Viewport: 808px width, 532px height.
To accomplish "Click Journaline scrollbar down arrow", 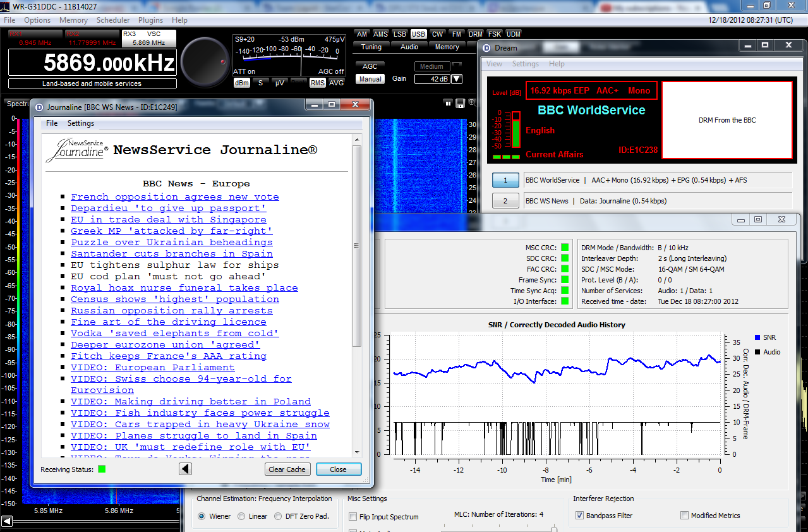I will pyautogui.click(x=357, y=452).
